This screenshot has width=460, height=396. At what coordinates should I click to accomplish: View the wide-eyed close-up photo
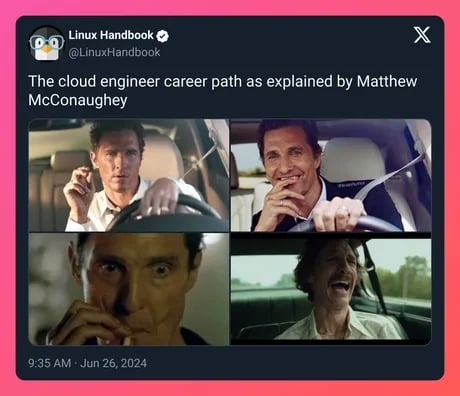(x=129, y=289)
